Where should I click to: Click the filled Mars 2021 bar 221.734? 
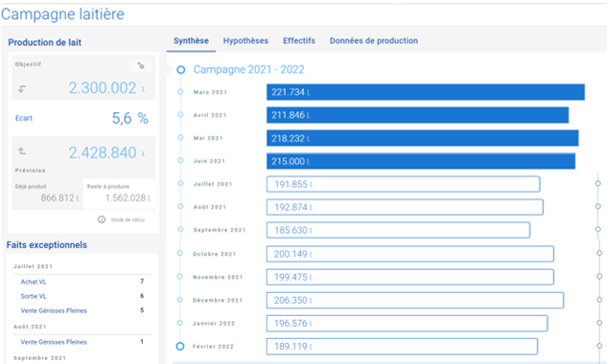click(x=426, y=92)
